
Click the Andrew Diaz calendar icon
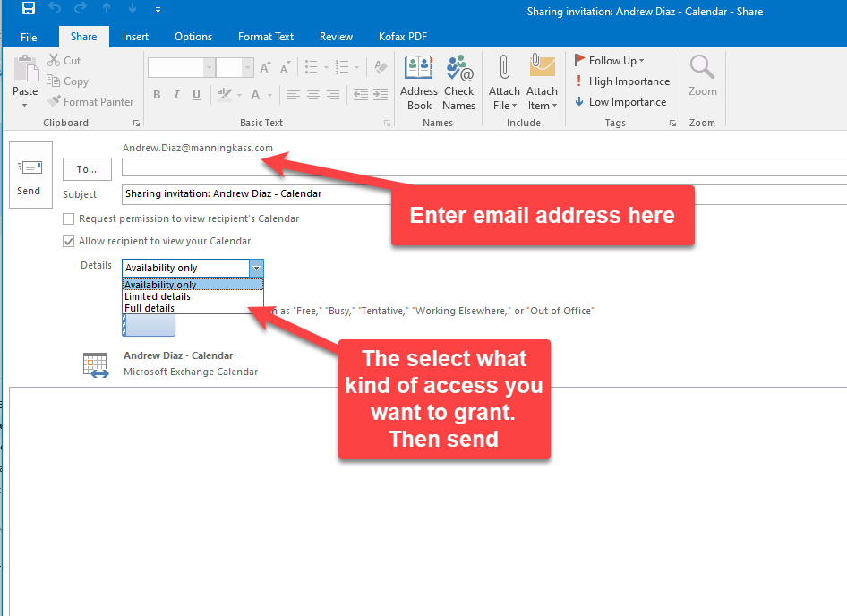(96, 364)
